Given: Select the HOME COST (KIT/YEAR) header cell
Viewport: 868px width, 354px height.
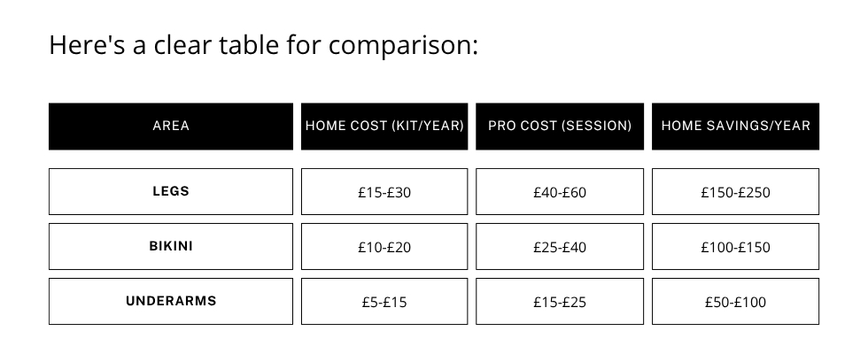Looking at the screenshot, I should pyautogui.click(x=384, y=126).
